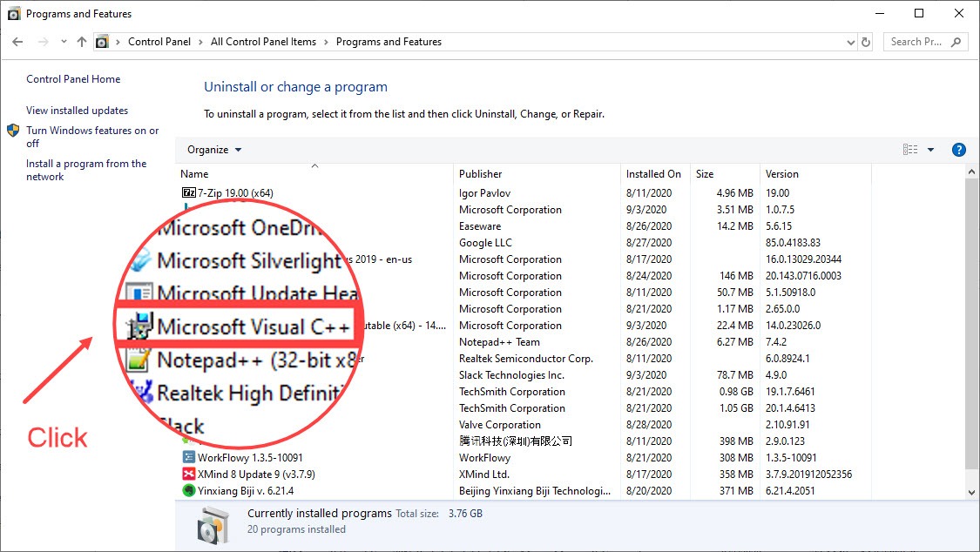
Task: Click the Notepad++ Team publisher cell
Action: (x=499, y=342)
